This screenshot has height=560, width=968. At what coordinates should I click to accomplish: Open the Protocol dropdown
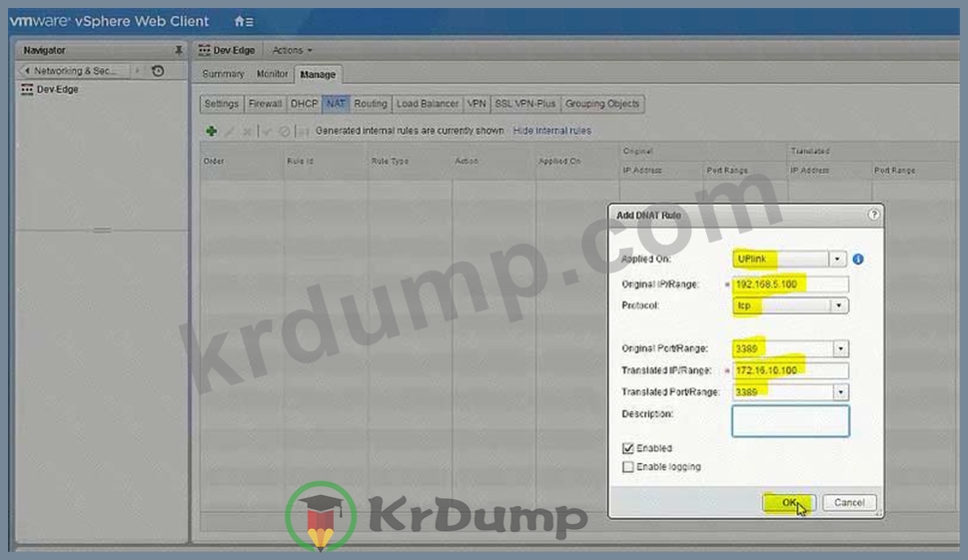839,305
